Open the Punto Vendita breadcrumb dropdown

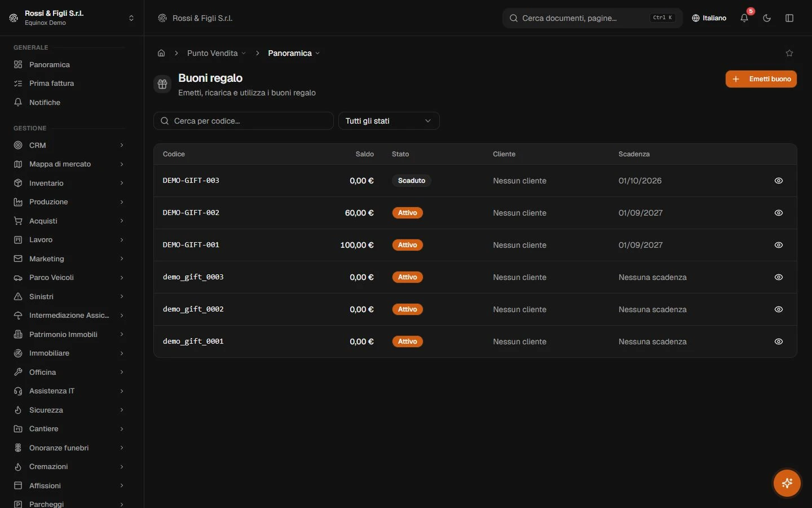(217, 53)
